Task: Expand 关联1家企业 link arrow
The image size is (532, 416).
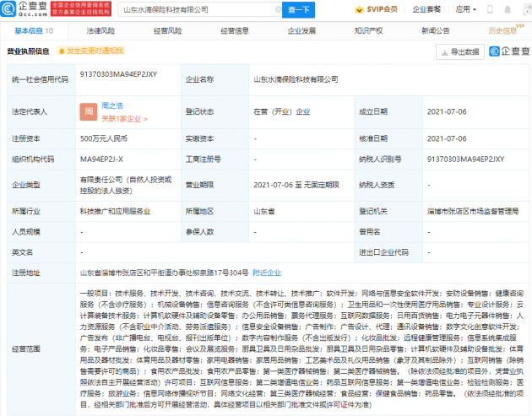Action: point(145,119)
